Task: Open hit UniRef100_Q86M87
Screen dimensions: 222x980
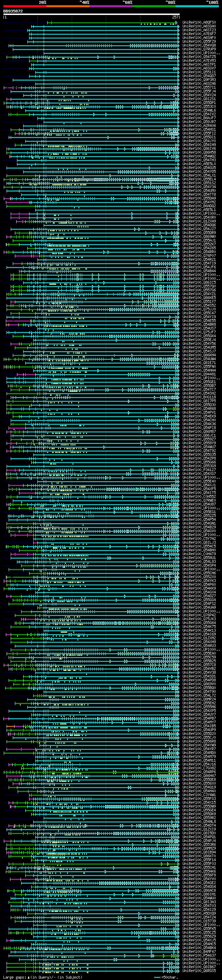Action: [x=199, y=431]
